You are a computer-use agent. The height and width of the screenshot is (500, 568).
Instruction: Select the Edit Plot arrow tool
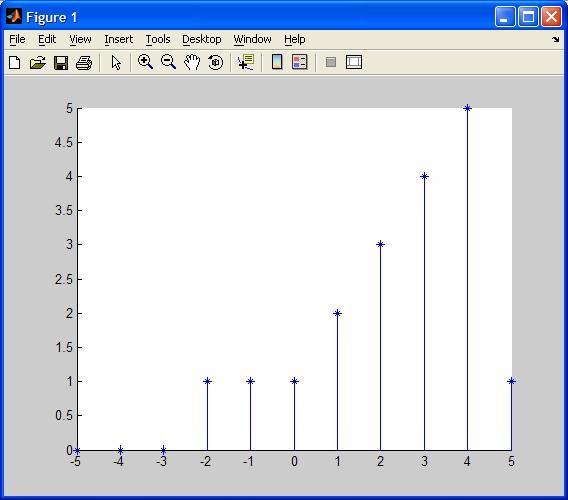click(116, 62)
